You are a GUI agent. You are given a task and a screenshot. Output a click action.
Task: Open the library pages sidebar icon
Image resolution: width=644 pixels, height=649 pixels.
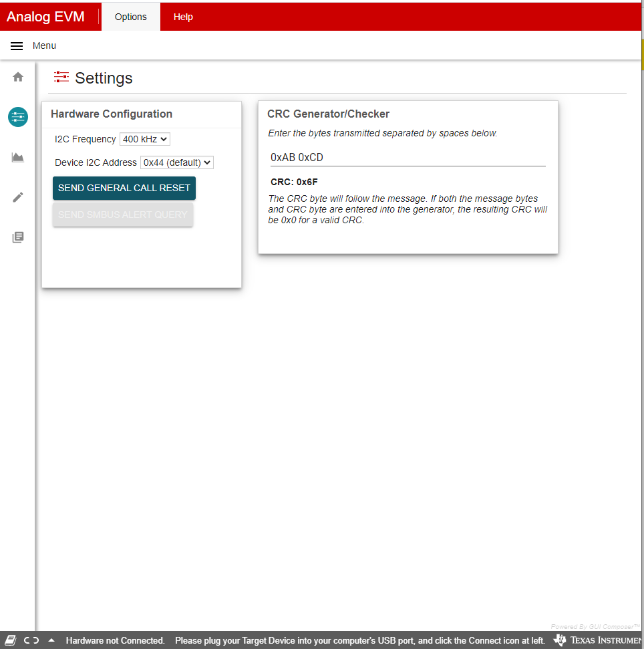(x=18, y=237)
